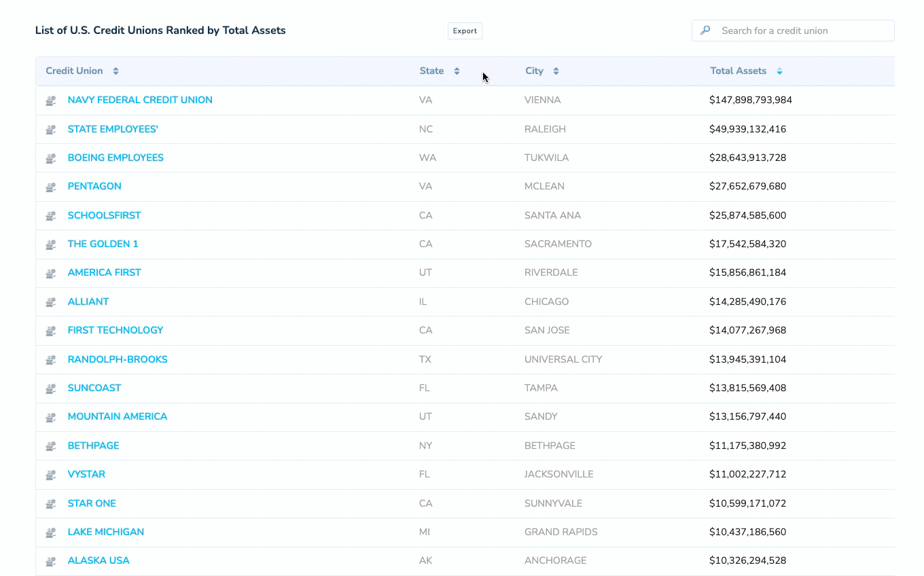Open ALLIANT link
This screenshot has height=576, width=924.
click(x=88, y=302)
